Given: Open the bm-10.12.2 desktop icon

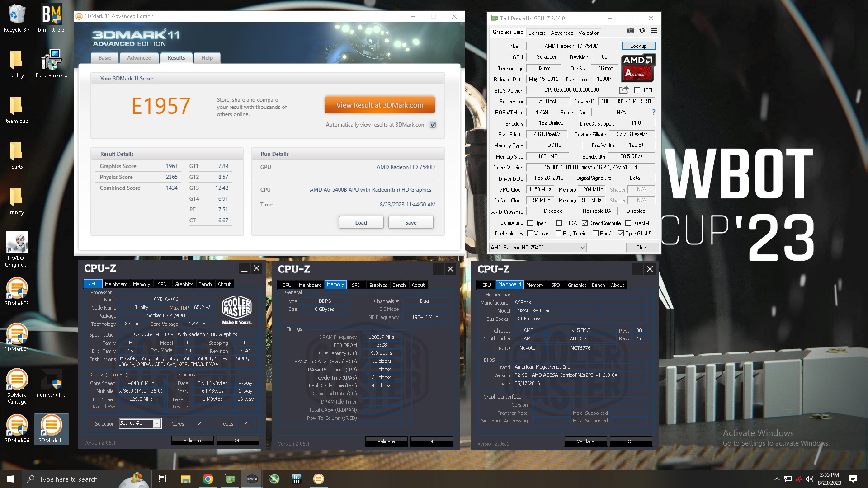Looking at the screenshot, I should click(x=52, y=19).
